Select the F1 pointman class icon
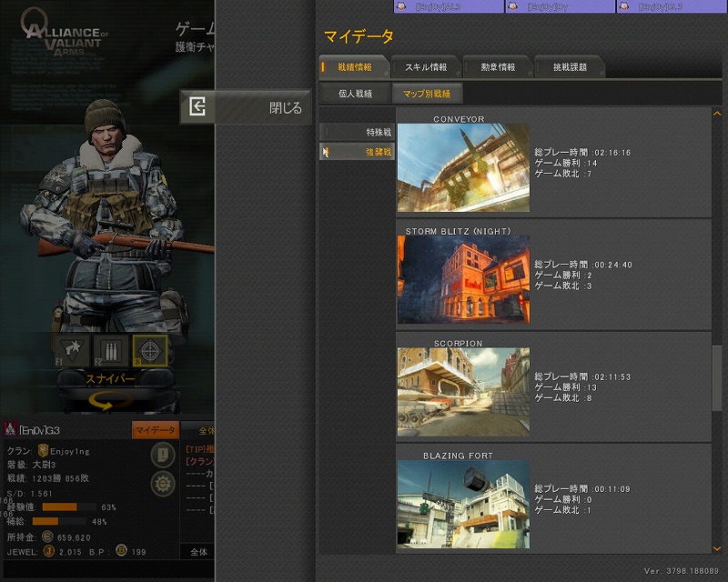The height and width of the screenshot is (582, 728). [72, 350]
